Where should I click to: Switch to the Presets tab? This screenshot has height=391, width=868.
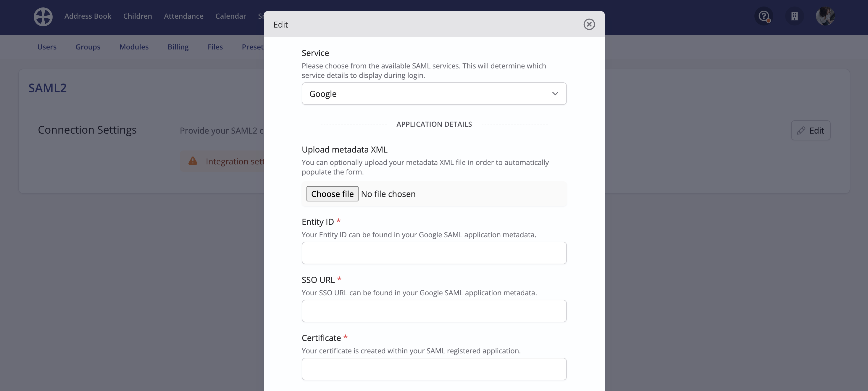coord(253,47)
